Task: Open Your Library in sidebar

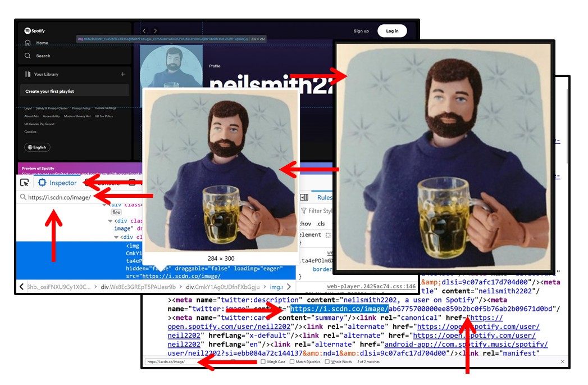Action: pyautogui.click(x=41, y=74)
